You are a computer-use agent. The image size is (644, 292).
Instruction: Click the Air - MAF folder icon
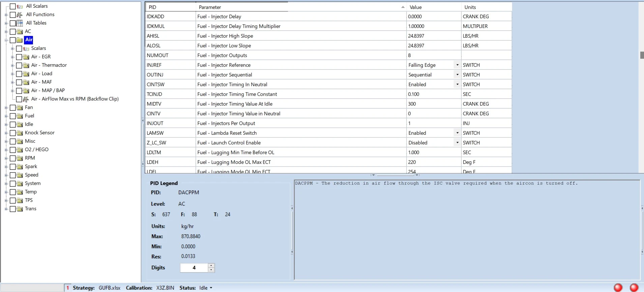[26, 82]
